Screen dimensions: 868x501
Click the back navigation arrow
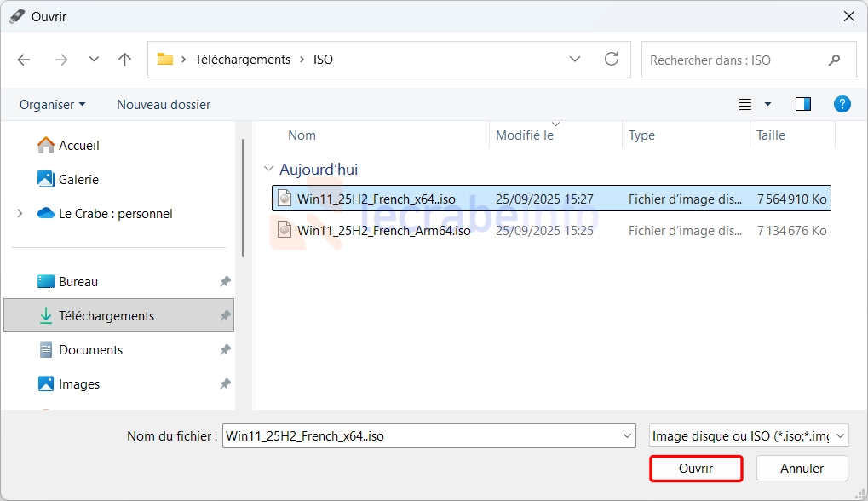24,60
